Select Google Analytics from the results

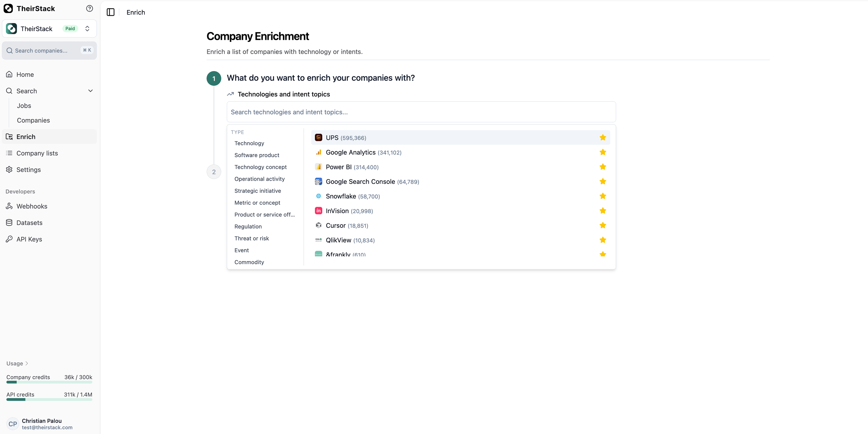click(460, 153)
